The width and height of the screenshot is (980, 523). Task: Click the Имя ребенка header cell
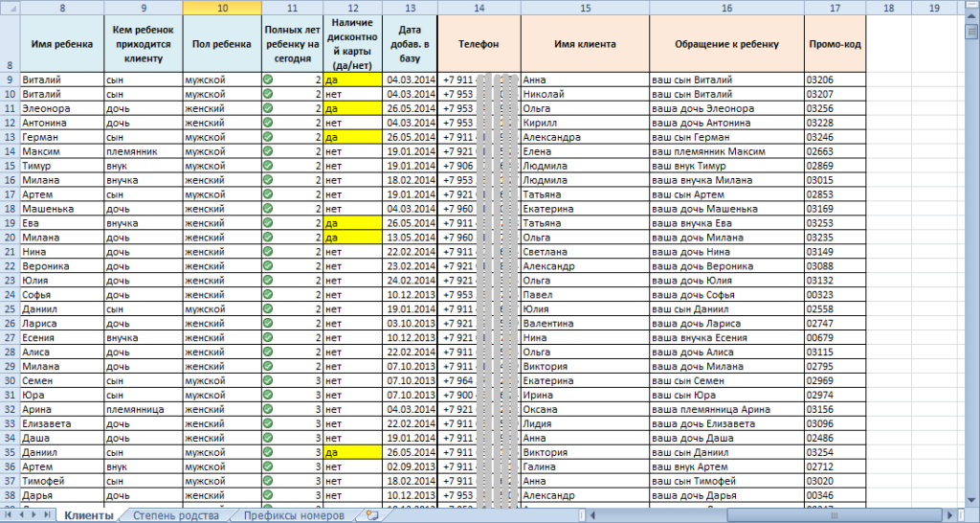[62, 44]
